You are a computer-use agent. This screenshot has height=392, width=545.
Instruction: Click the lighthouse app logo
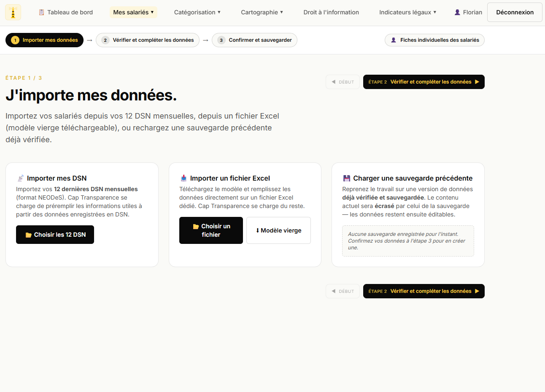13,12
